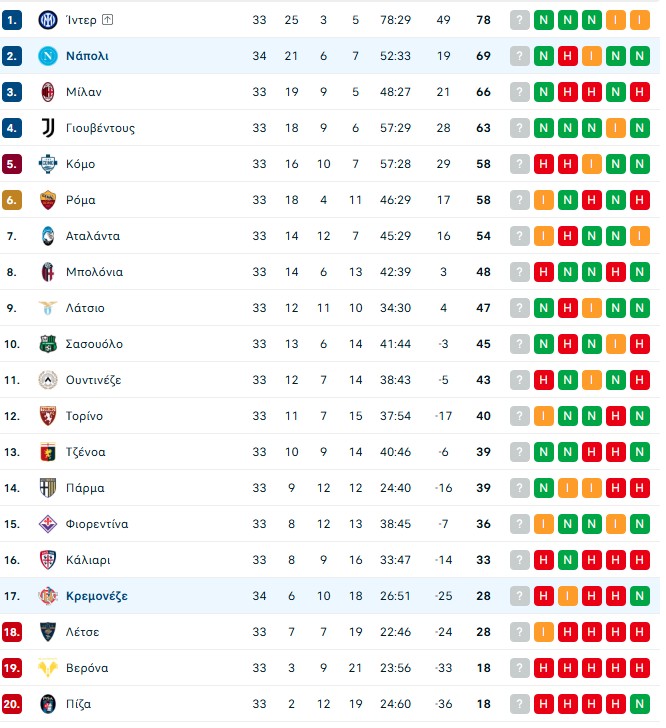Click the red position 20 rank badge
The height and width of the screenshot is (728, 666).
click(12, 704)
